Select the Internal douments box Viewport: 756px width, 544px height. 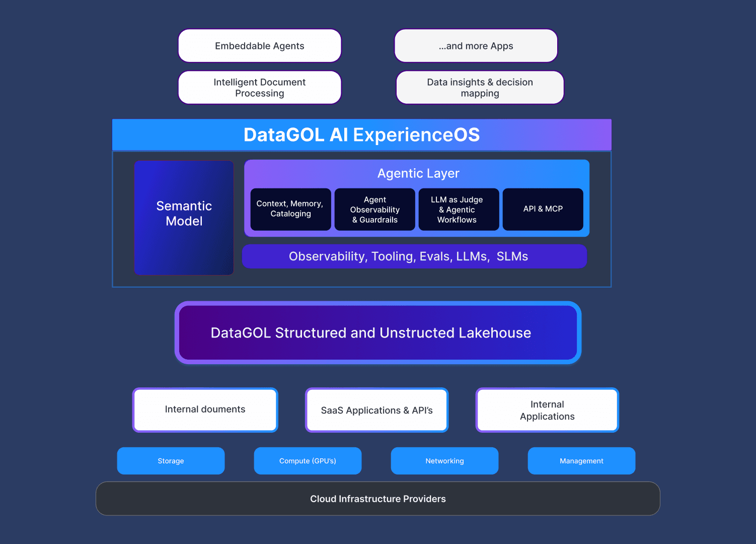pos(205,410)
